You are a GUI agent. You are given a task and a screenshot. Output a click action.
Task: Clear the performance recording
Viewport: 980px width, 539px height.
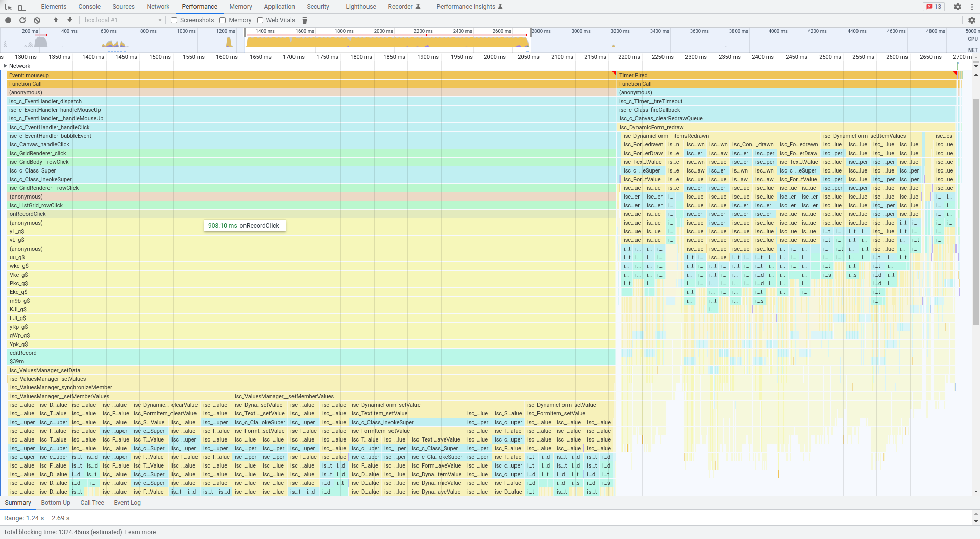click(37, 20)
